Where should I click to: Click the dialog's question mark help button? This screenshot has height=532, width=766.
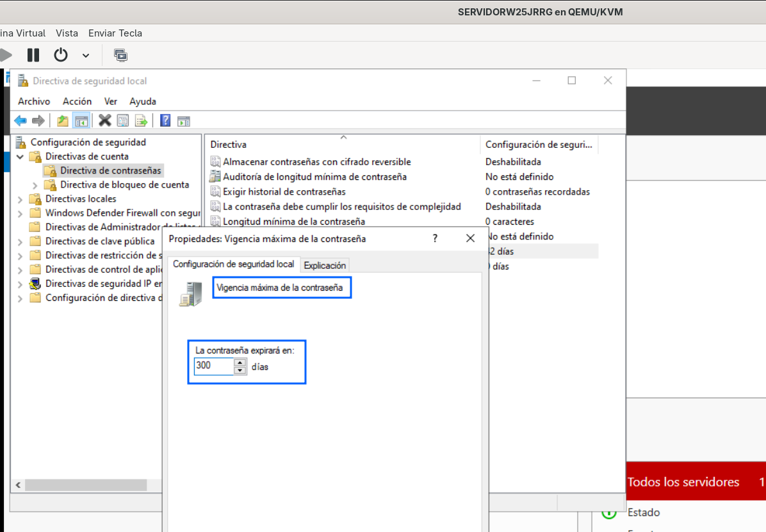click(435, 238)
